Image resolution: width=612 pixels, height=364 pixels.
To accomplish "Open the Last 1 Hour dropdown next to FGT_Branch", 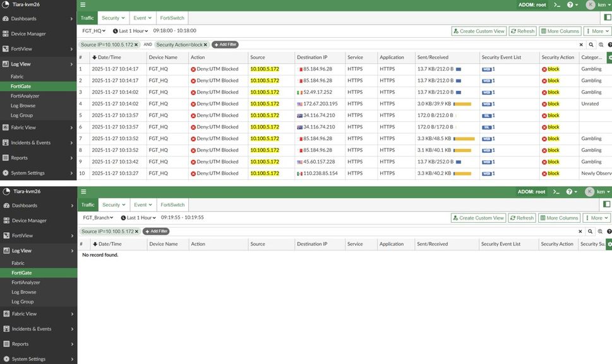I will point(138,218).
